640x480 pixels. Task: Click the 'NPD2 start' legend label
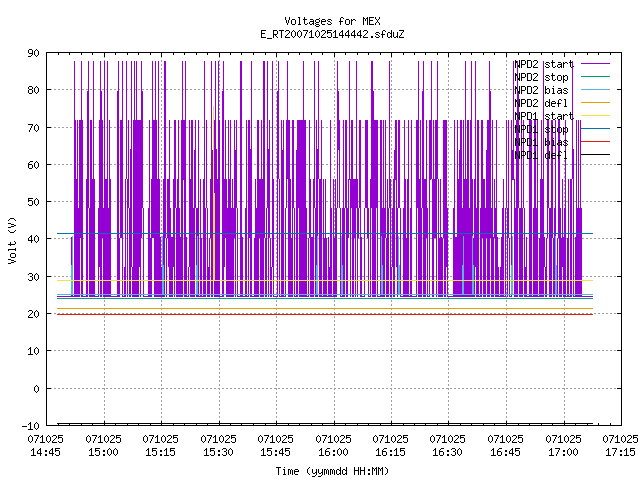544,64
